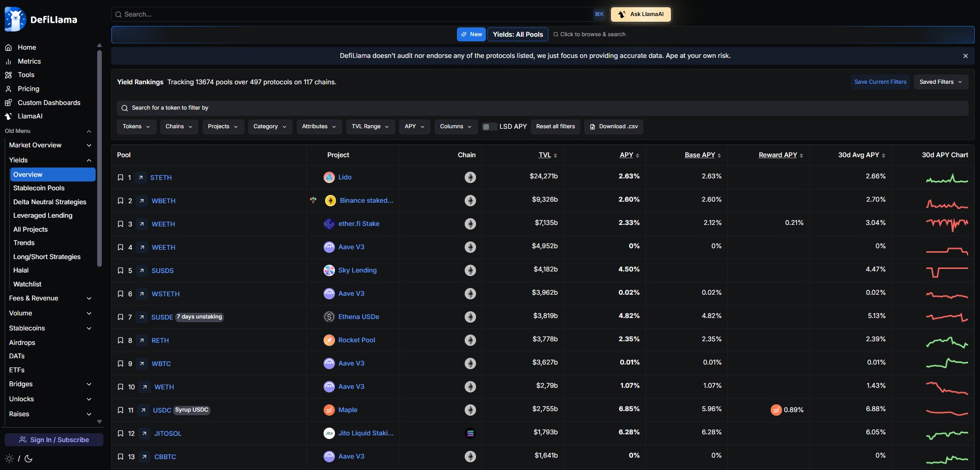Dismiss the disclaimer banner
The width and height of the screenshot is (980, 470).
tap(965, 56)
